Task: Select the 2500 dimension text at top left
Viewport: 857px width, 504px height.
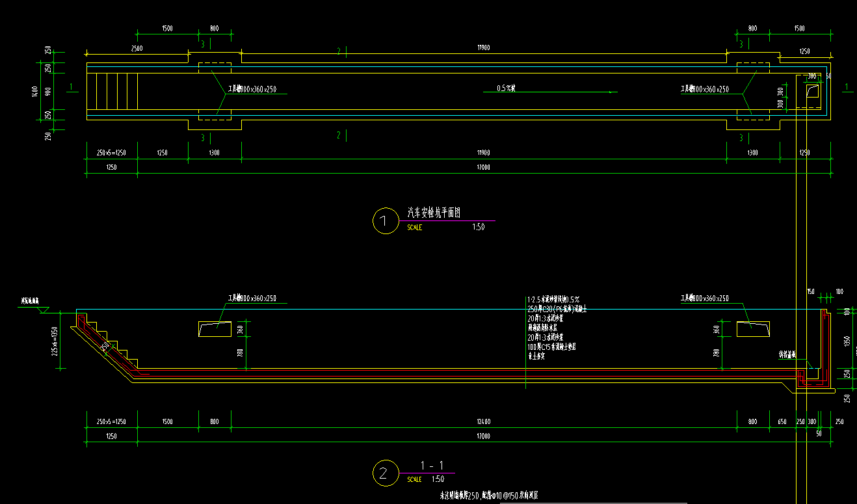Action: [137, 49]
